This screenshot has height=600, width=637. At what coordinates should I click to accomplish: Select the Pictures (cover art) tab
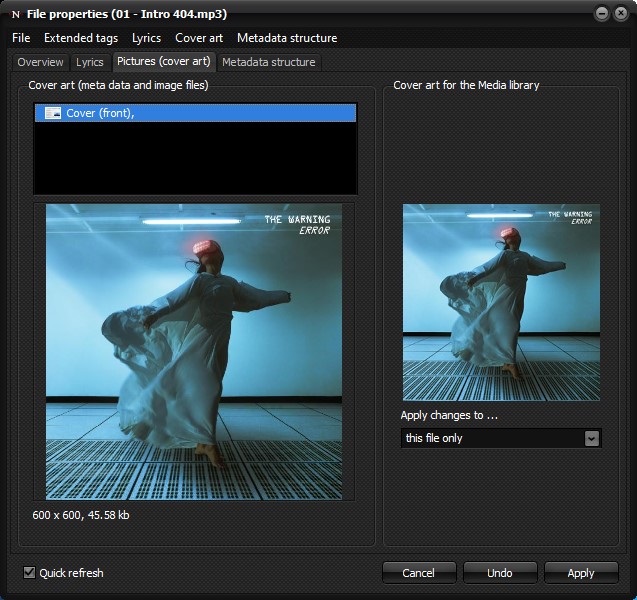click(x=163, y=62)
